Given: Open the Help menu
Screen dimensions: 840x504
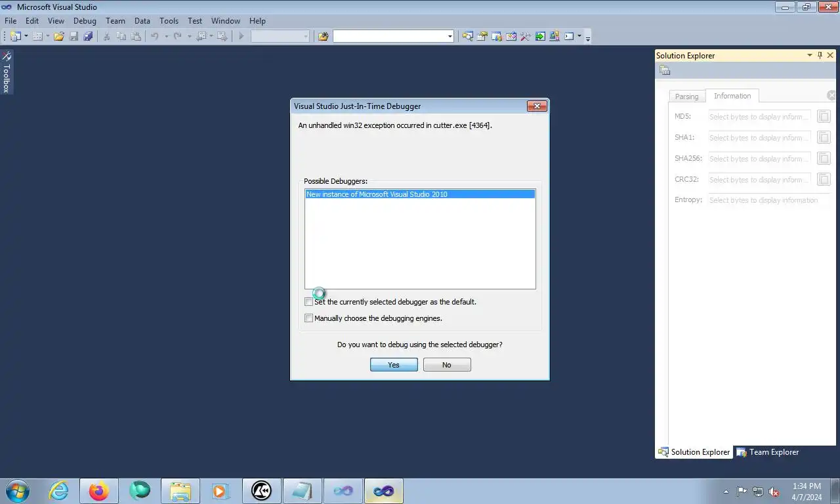Looking at the screenshot, I should (x=257, y=21).
